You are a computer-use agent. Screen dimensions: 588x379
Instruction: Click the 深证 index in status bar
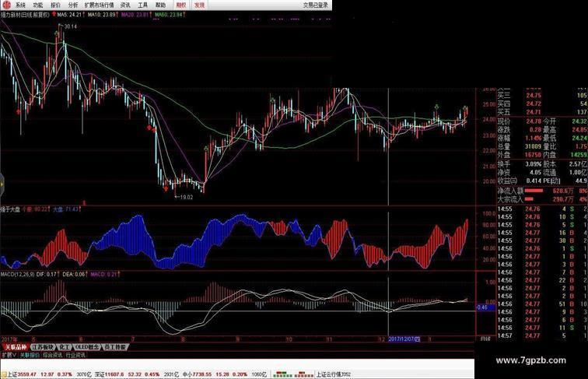(109, 374)
